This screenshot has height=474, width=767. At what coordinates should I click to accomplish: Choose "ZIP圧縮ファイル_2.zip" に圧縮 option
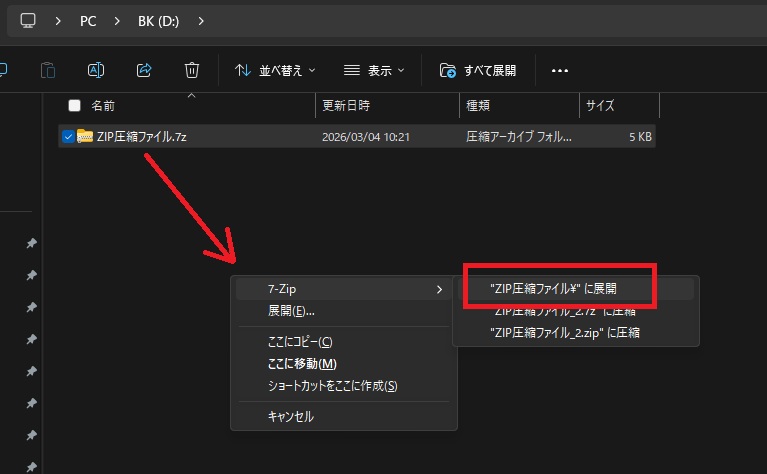tap(565, 332)
